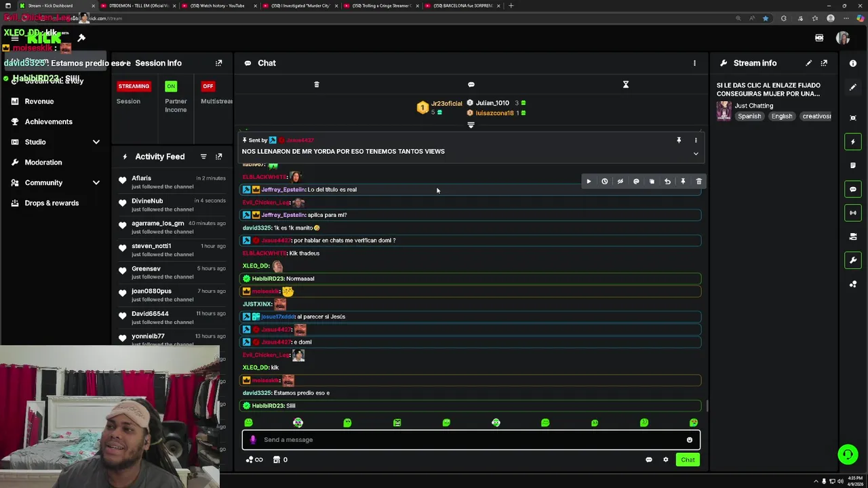Click the Send a message input field
868x488 pixels.
(x=471, y=440)
